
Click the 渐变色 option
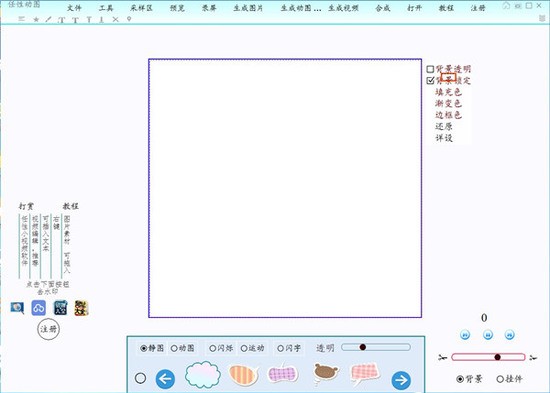pos(448,104)
